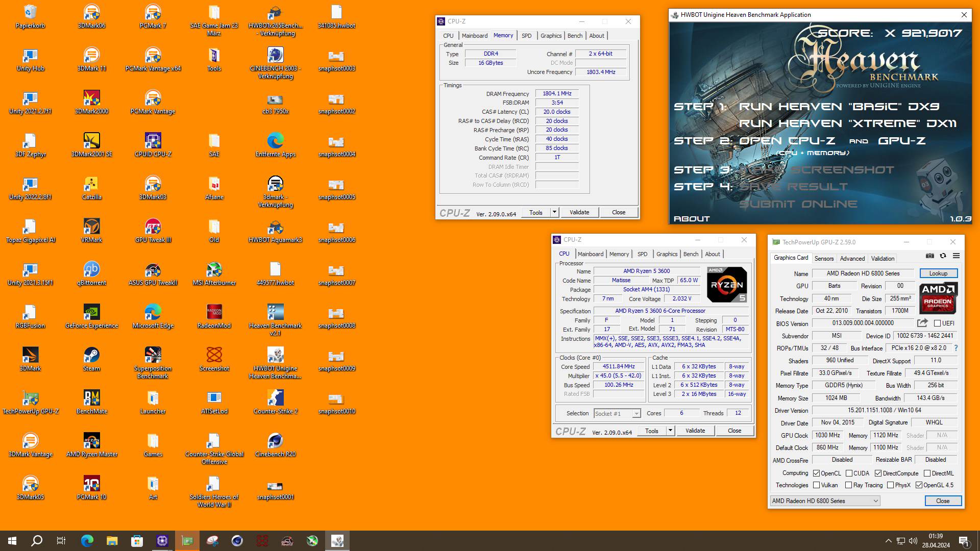The height and width of the screenshot is (551, 980).
Task: Toggle the Vulkan checkbox
Action: (816, 485)
